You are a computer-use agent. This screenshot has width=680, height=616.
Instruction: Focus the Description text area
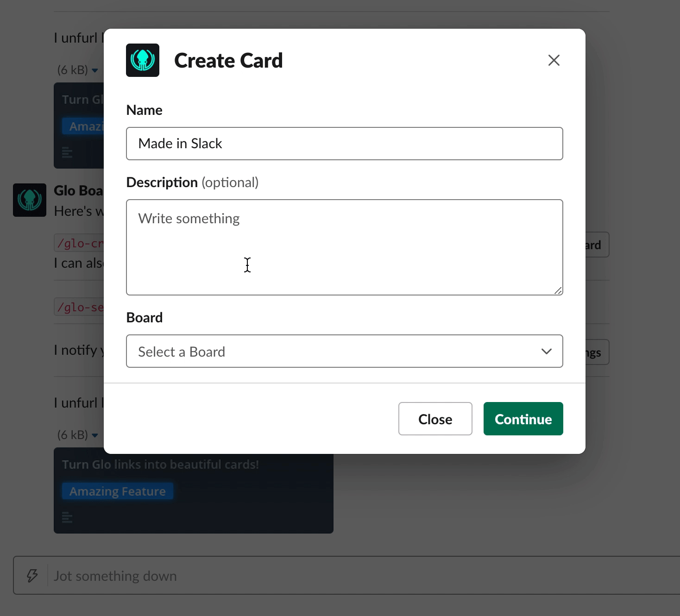345,247
